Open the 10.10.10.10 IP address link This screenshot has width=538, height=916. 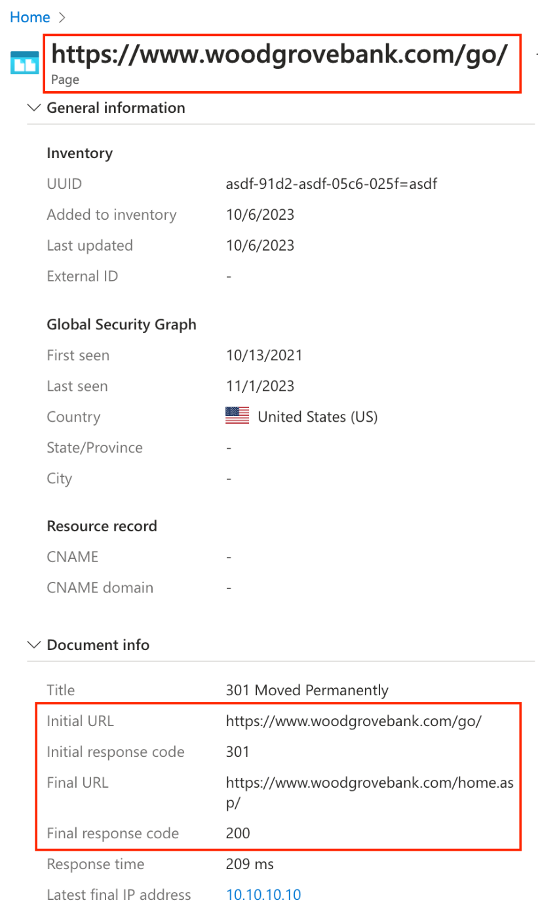pos(263,894)
